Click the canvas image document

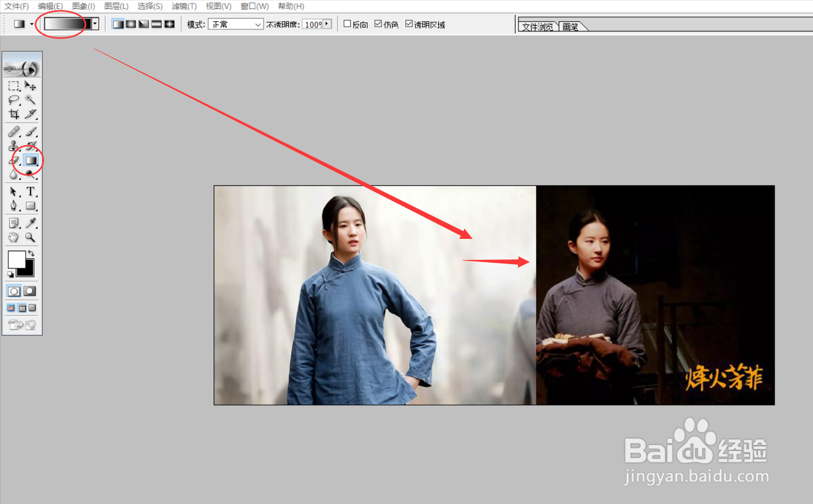click(494, 295)
